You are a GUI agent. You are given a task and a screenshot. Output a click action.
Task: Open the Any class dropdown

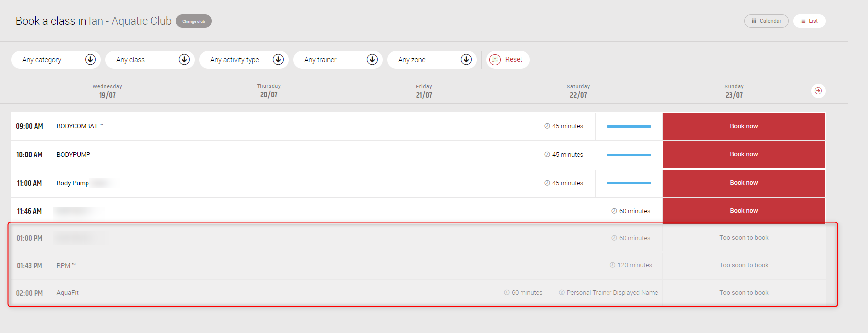pos(150,60)
